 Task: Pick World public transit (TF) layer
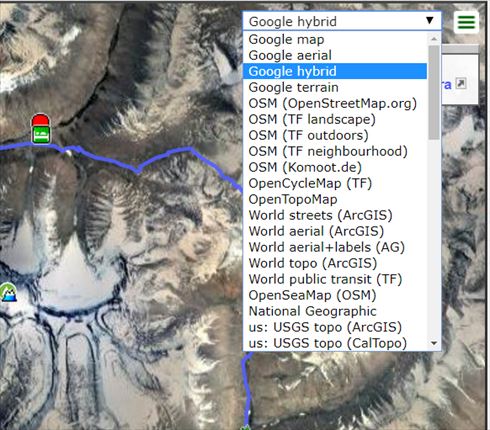coord(335,279)
